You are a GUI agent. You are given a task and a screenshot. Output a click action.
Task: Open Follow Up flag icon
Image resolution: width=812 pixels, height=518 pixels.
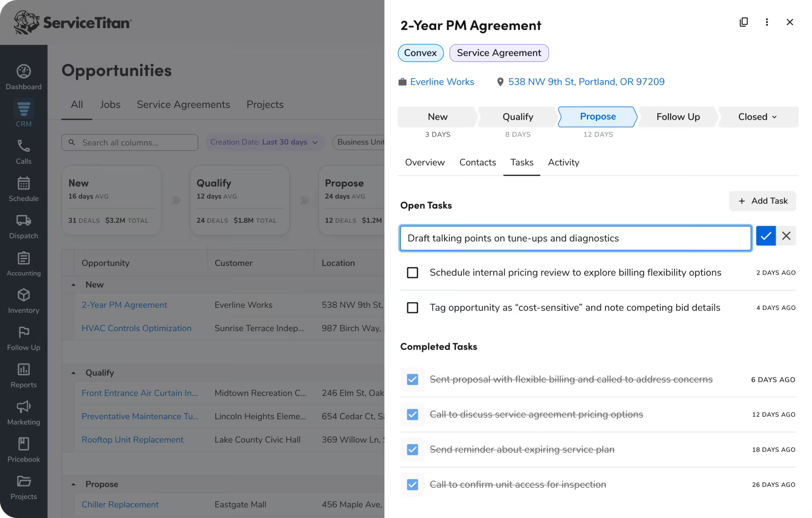coord(23,332)
